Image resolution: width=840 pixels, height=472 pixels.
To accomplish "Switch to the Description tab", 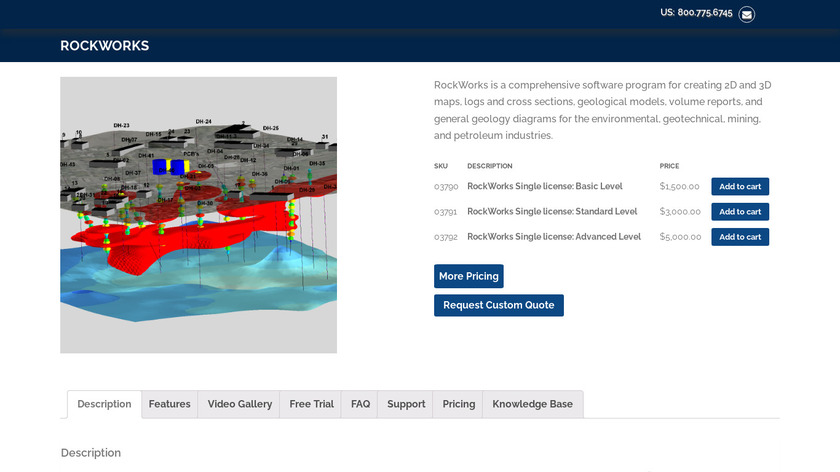I will pyautogui.click(x=104, y=404).
